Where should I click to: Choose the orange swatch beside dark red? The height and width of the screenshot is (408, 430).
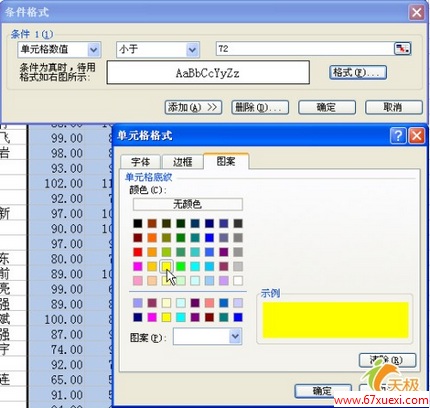(152, 237)
